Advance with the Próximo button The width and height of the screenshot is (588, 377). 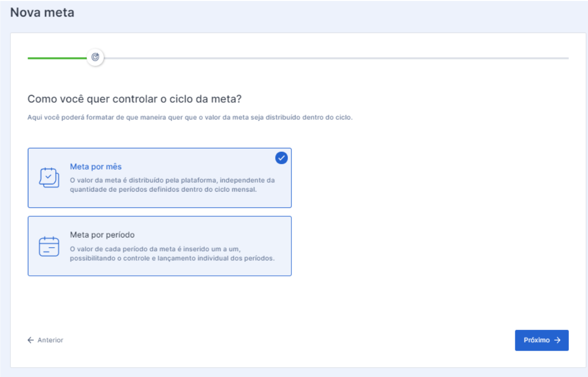(543, 340)
